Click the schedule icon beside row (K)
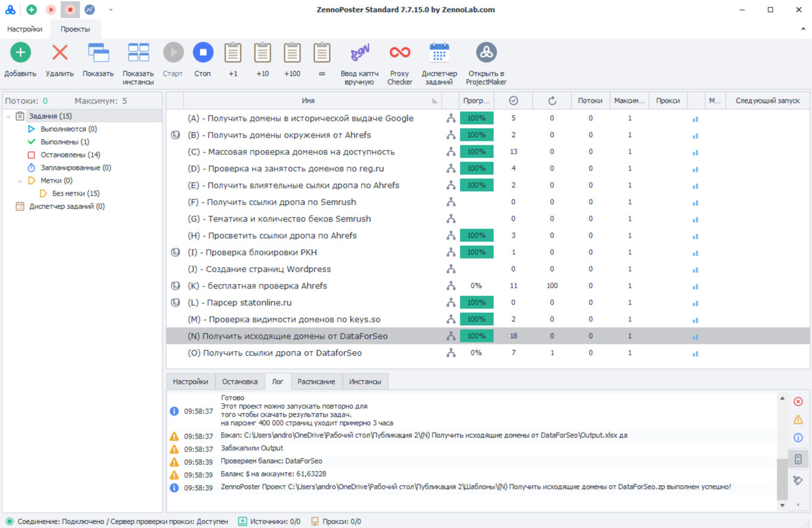This screenshot has width=812, height=528. 175,286
